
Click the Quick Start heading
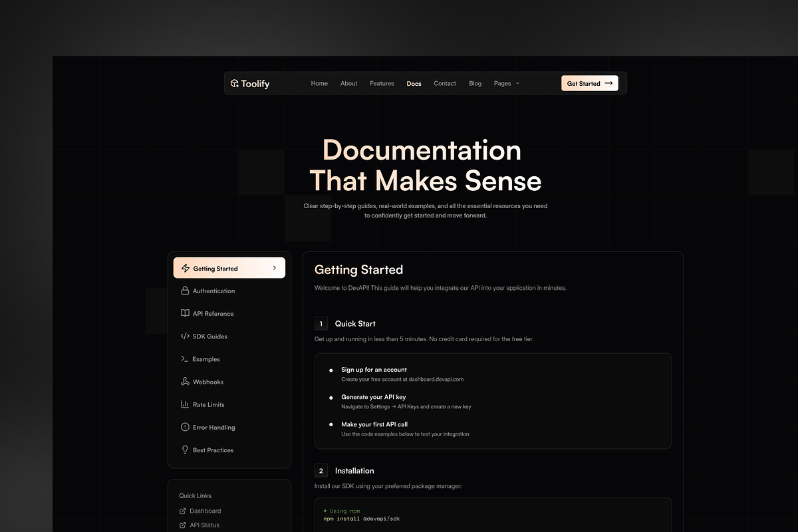(x=355, y=324)
